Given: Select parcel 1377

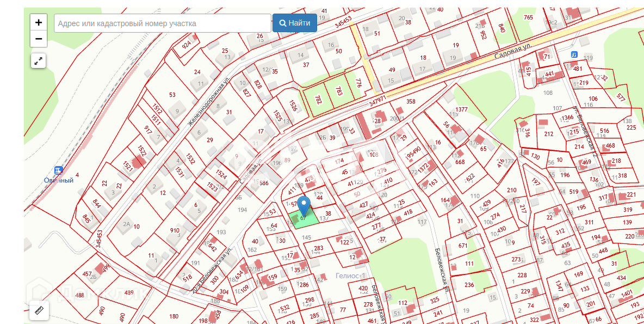Looking at the screenshot, I should point(462,109).
